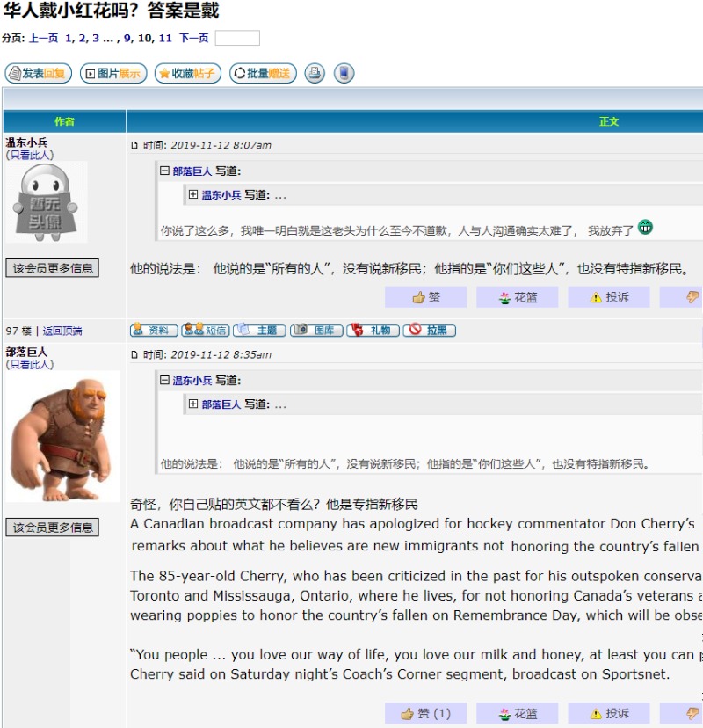Viewport: 703px width, 728px height.
Task: Go to previous page 上一页
Action: [x=44, y=38]
